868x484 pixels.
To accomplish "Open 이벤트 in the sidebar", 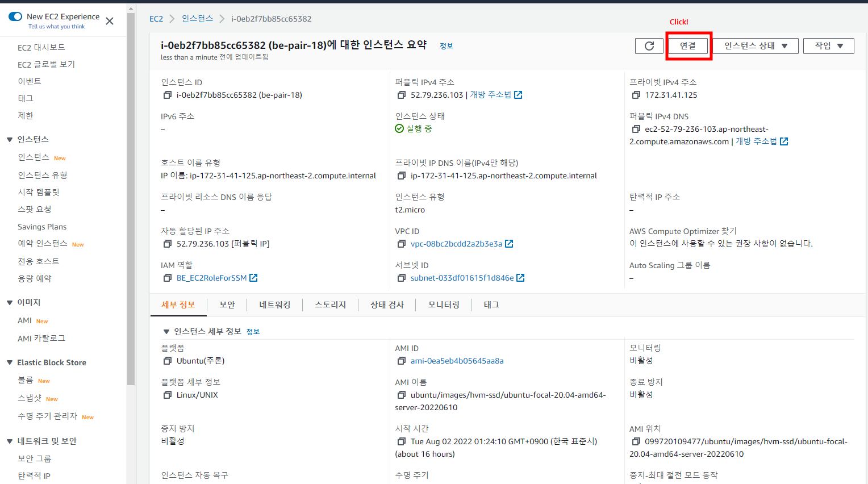I will [x=30, y=82].
